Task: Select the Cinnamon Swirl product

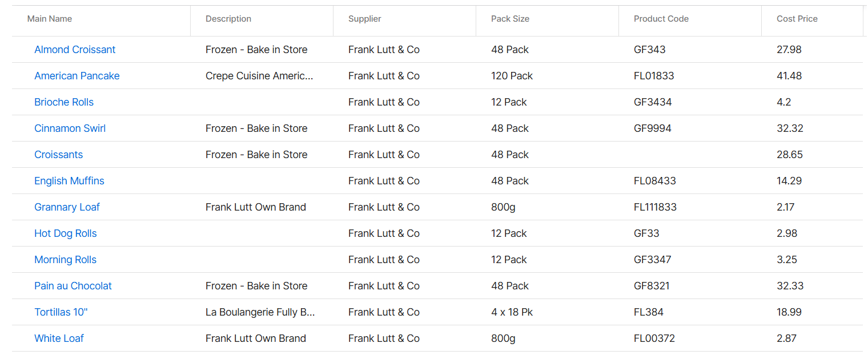Action: pos(70,128)
